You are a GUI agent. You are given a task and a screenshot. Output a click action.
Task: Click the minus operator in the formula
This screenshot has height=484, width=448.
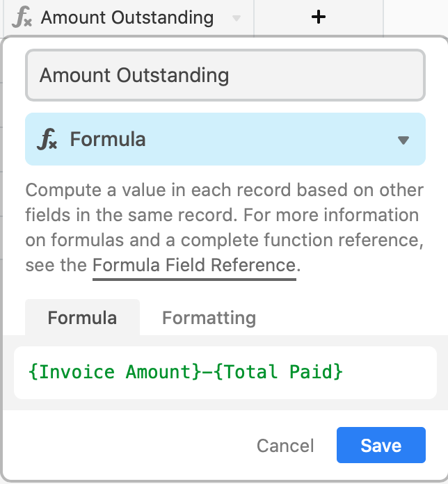pyautogui.click(x=207, y=372)
